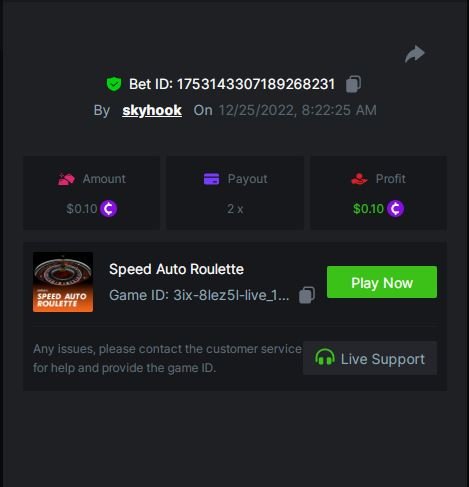This screenshot has width=469, height=487.
Task: Click the green headphones support icon
Action: (x=325, y=357)
